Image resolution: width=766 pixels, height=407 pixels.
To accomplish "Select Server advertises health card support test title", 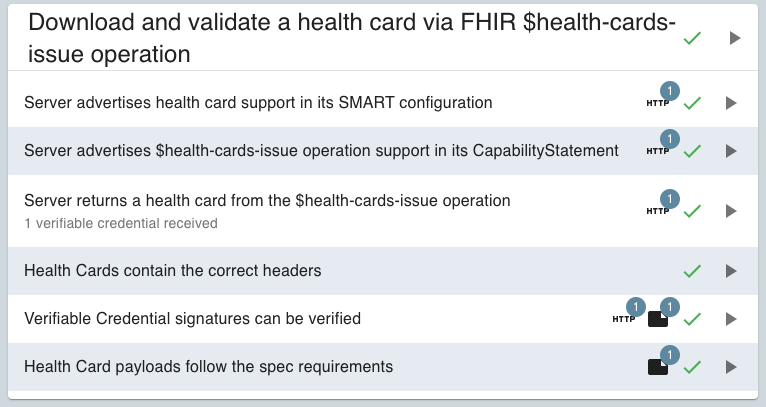I will click(x=258, y=103).
